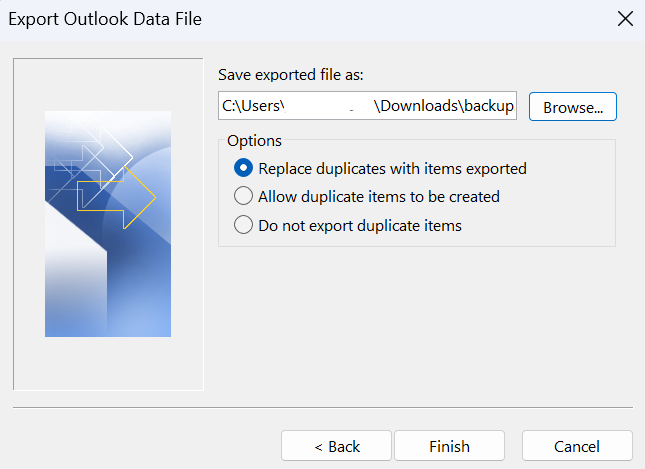This screenshot has width=645, height=469.
Task: Place cursor at backup in file path
Action: 490,106
